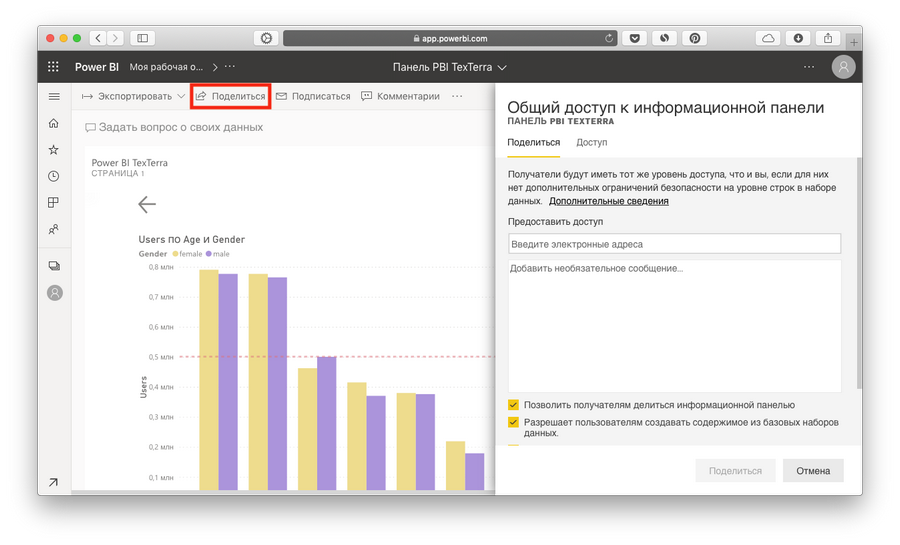Click the Users по Age и Gender chart title
Viewport: 900px width, 545px height.
pyautogui.click(x=192, y=239)
